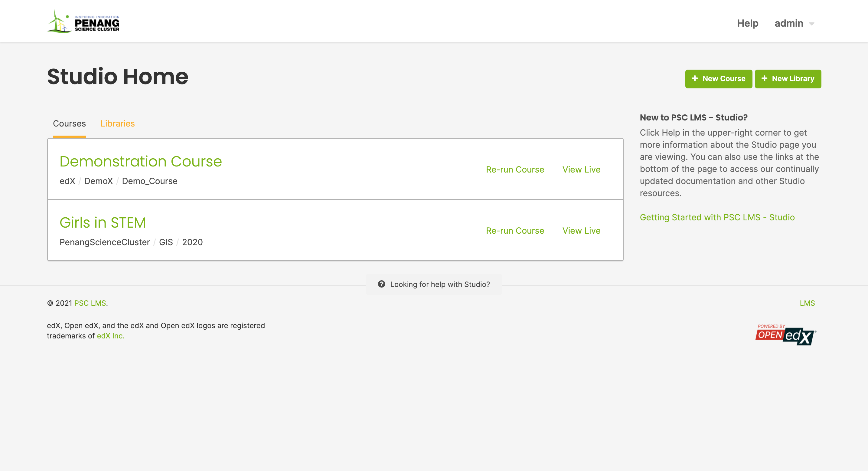Screen dimensions: 868x471
Task: Expand Looking for help with Studio
Action: (x=439, y=284)
